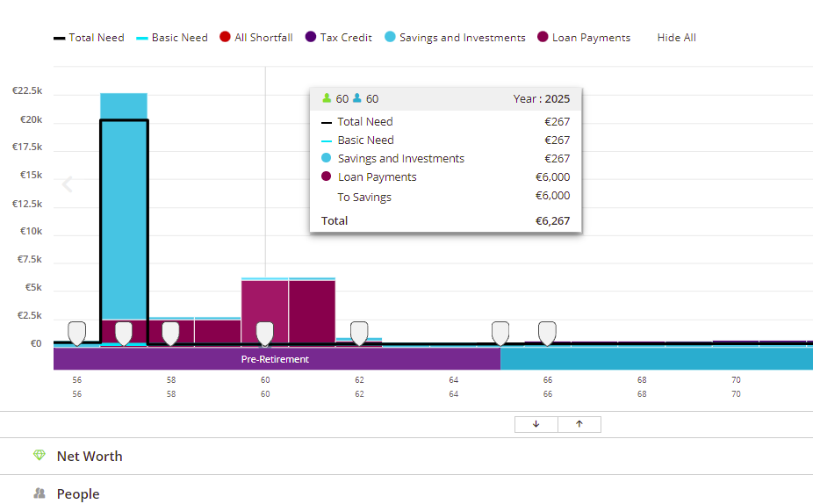
Task: Select the event marker at age 66
Action: [x=548, y=334]
